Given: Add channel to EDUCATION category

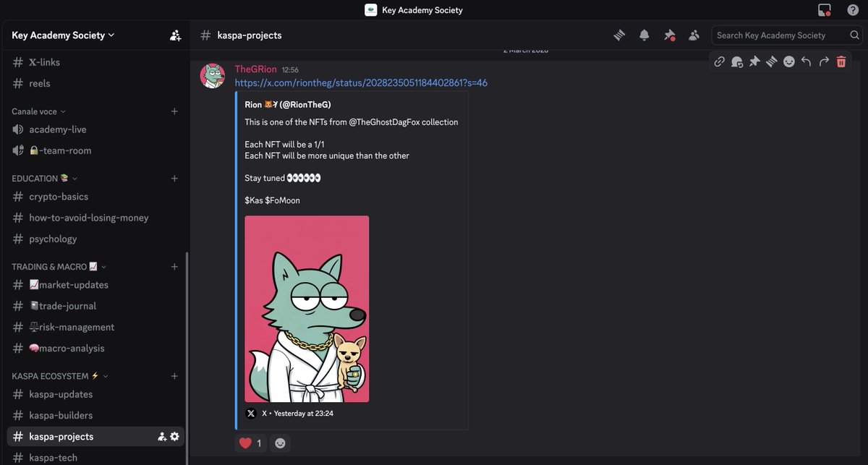Looking at the screenshot, I should [x=174, y=178].
